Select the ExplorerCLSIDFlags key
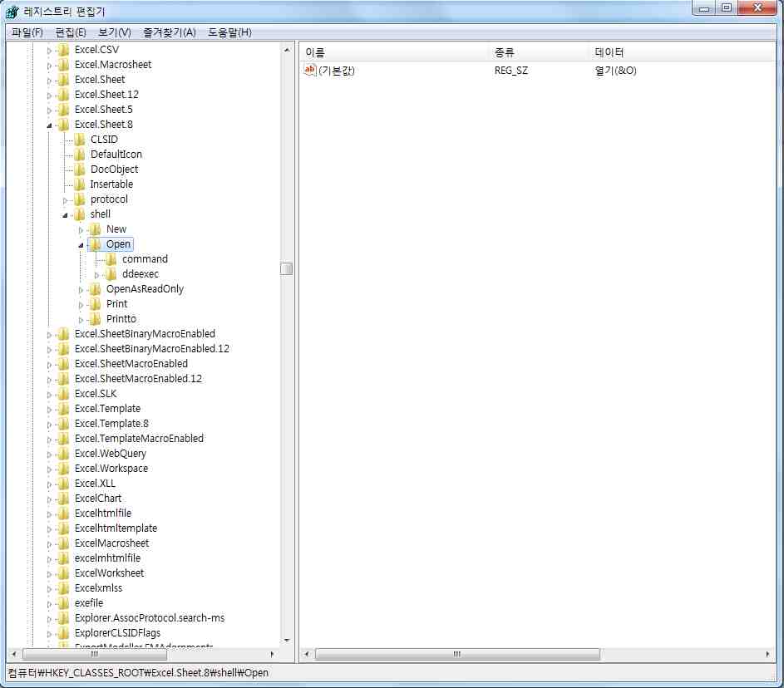784x688 pixels. tap(117, 633)
